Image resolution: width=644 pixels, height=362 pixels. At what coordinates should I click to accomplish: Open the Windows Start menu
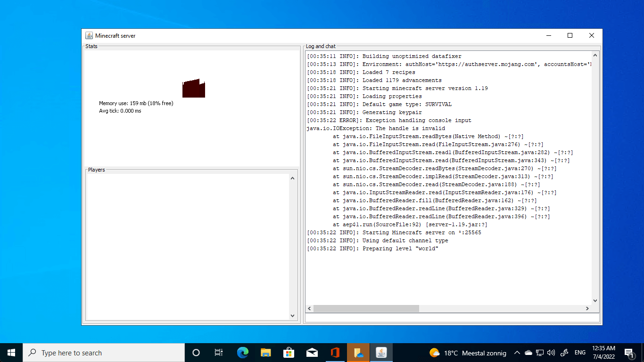coord(11,353)
